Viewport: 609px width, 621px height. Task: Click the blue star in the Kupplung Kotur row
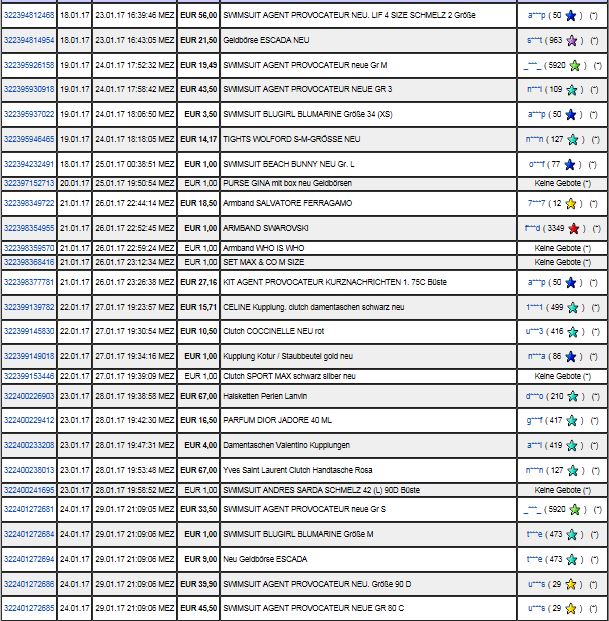click(x=571, y=356)
